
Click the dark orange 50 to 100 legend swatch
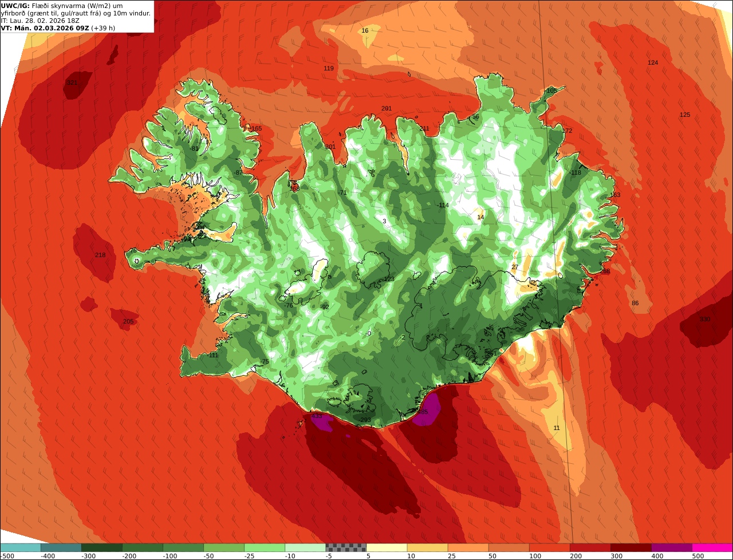click(x=509, y=547)
